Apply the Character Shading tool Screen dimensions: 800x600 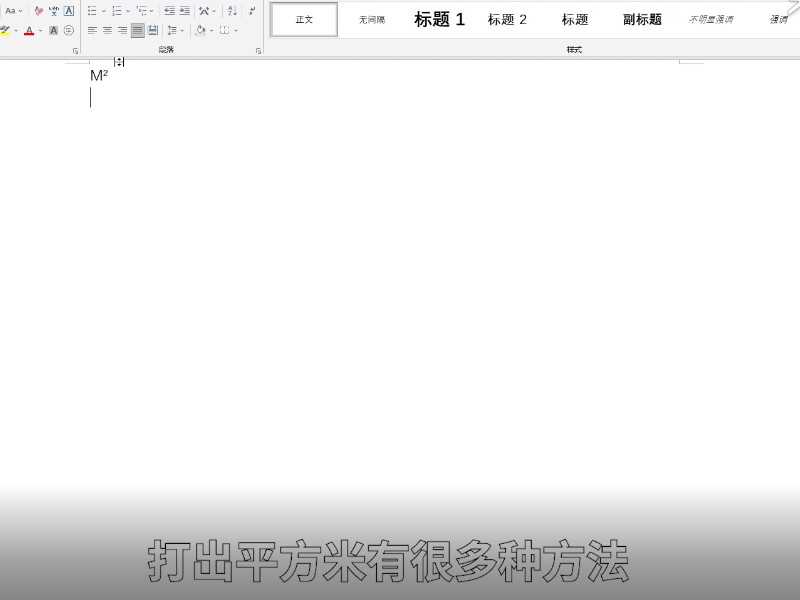[x=52, y=30]
